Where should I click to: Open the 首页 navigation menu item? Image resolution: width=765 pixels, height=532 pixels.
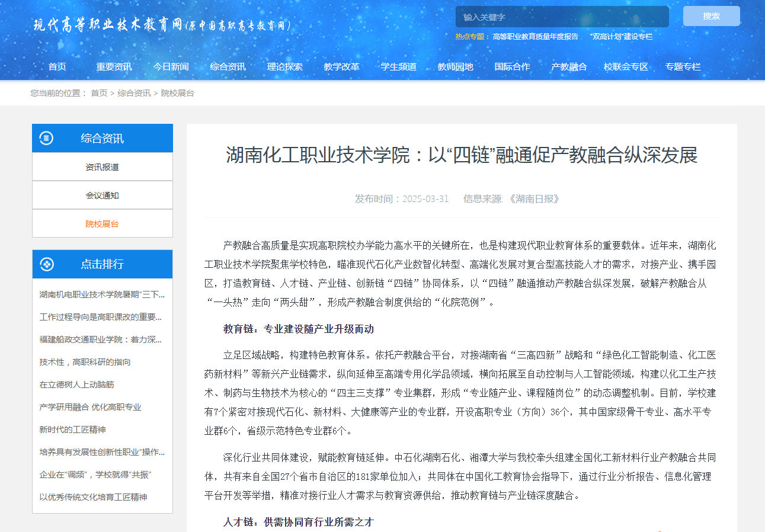[57, 67]
